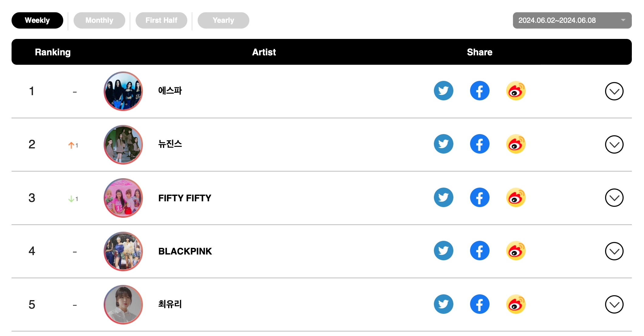Share FIFTY FIFTY on Twitter

pos(443,197)
